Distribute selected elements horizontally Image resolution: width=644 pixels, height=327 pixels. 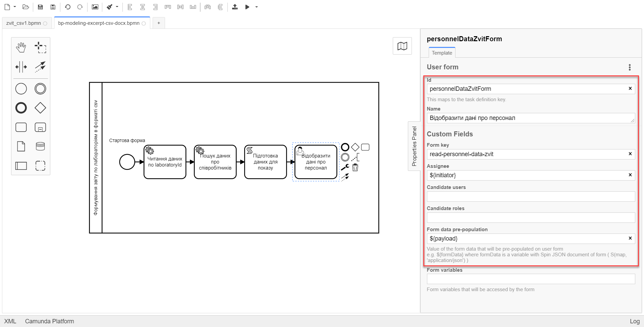208,7
